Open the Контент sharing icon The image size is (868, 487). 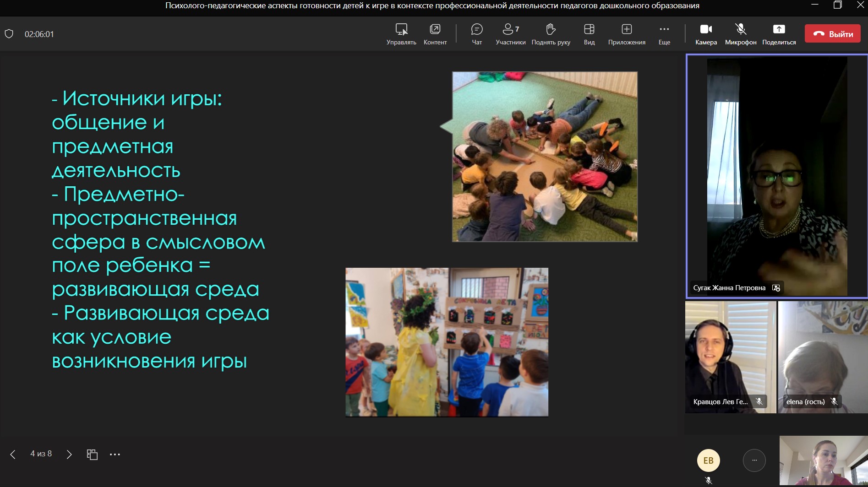coord(434,33)
